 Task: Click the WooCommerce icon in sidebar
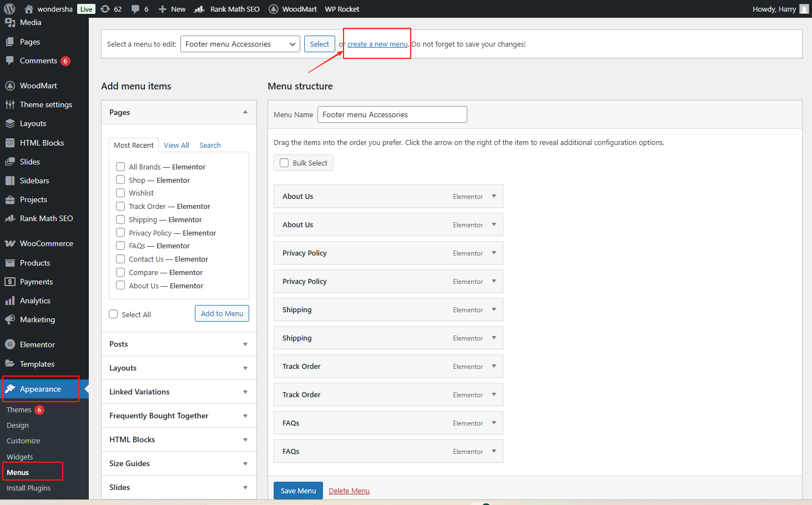[10, 243]
